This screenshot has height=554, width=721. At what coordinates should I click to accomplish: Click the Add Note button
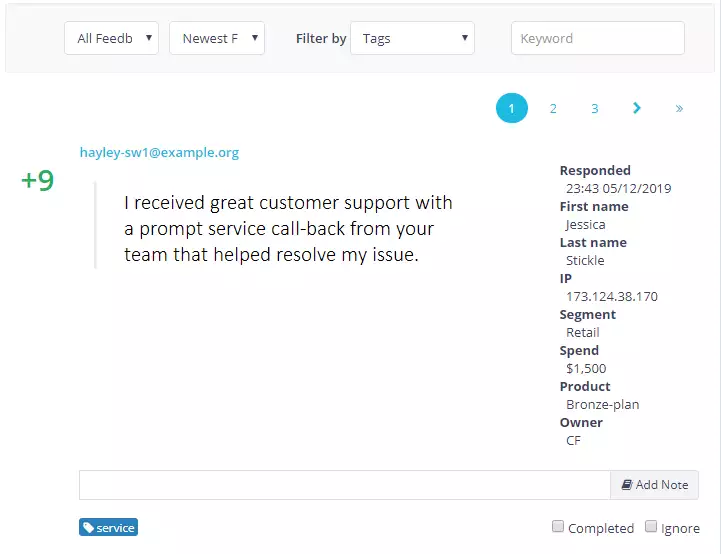(x=654, y=485)
